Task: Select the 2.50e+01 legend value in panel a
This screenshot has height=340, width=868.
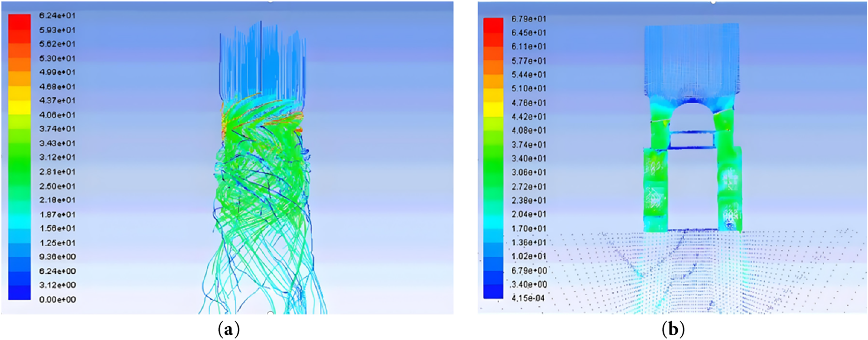Action: point(57,186)
